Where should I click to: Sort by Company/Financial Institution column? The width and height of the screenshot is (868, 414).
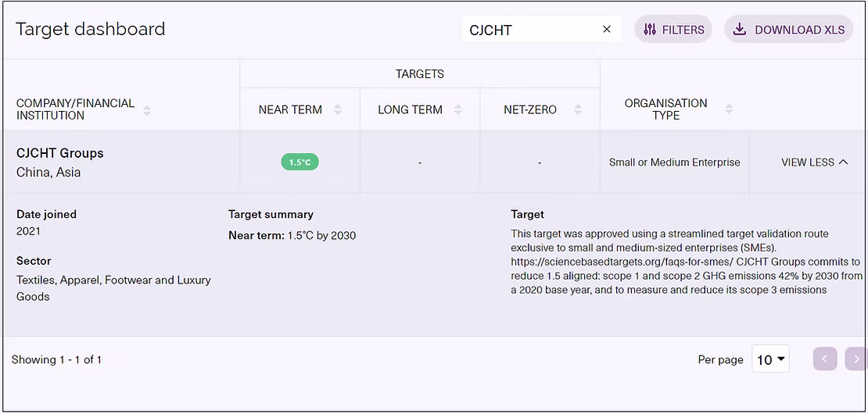pyautogui.click(x=147, y=110)
